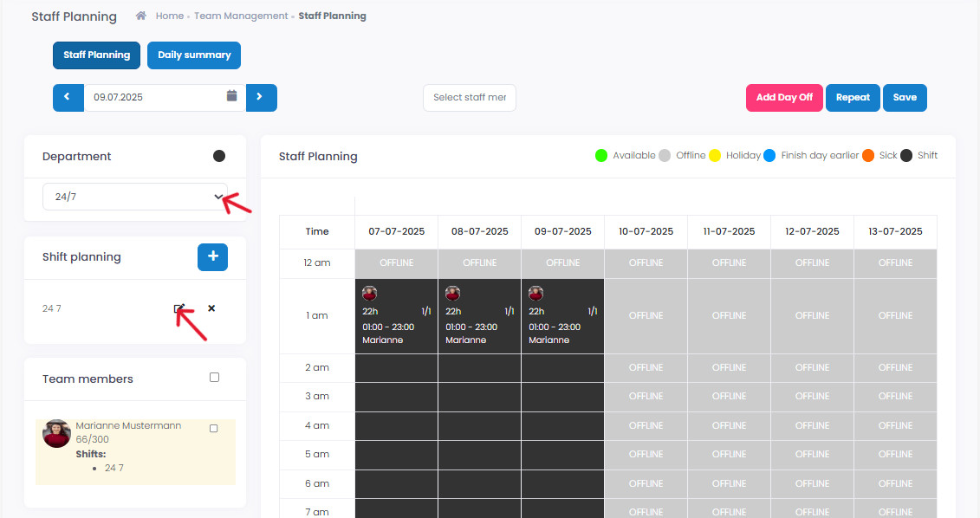The width and height of the screenshot is (980, 518).
Task: Go to previous date with left arrow
Action: tap(68, 98)
